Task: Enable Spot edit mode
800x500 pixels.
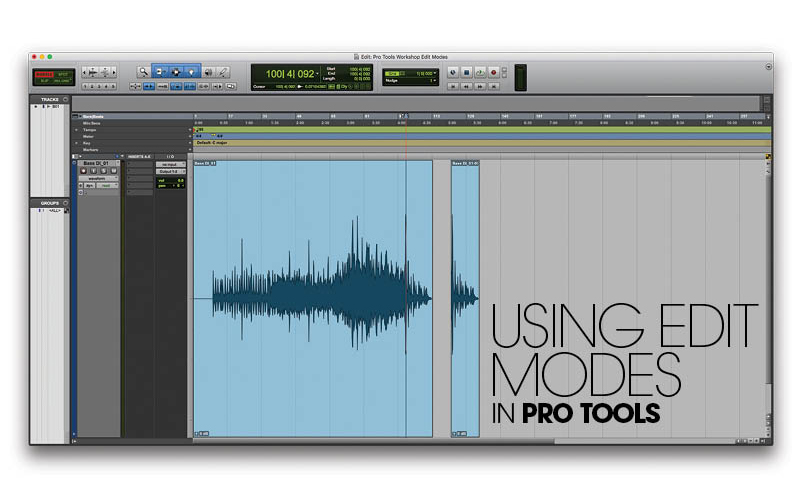Action: tap(63, 74)
